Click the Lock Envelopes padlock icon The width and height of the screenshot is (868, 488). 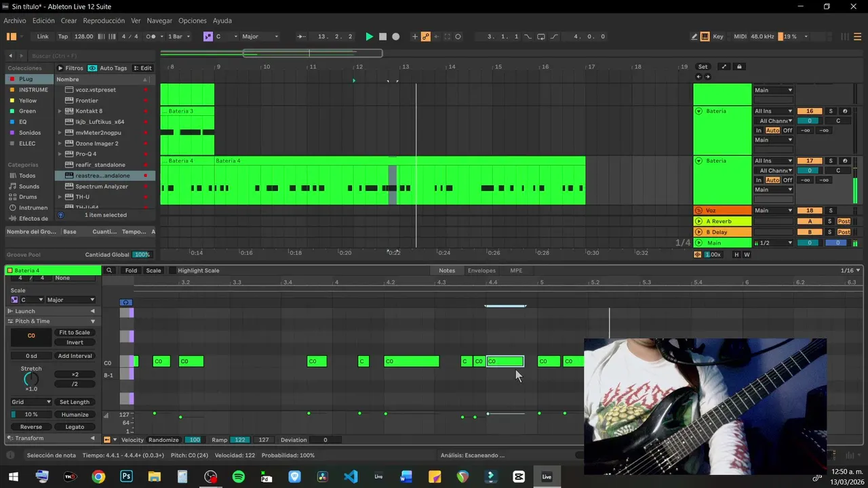pos(739,66)
